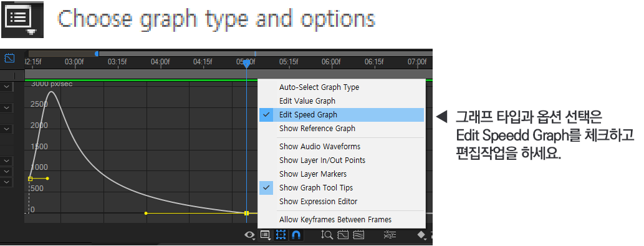Click the yellow bezier handle dot left of zero-line keyframe
The width and height of the screenshot is (644, 246).
(x=146, y=213)
